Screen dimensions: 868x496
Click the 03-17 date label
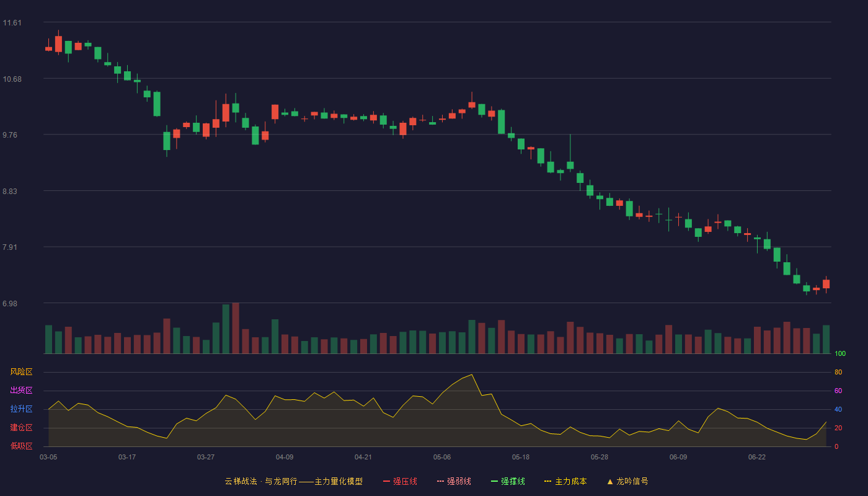127,457
